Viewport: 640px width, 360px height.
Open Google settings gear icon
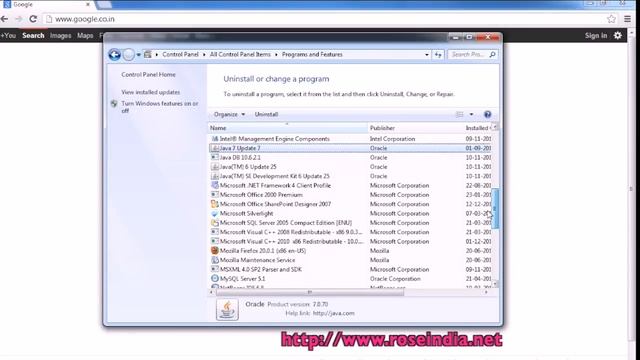[x=618, y=36]
